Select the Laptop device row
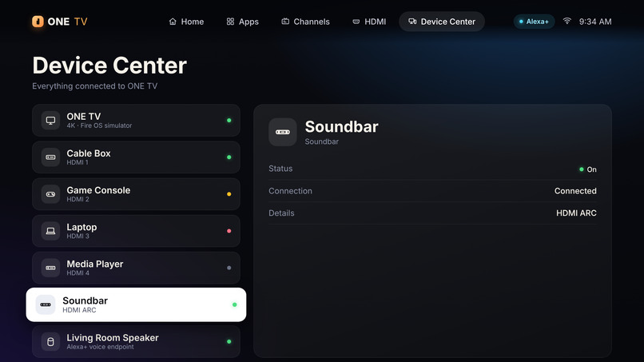The image size is (644, 362). pyautogui.click(x=136, y=231)
